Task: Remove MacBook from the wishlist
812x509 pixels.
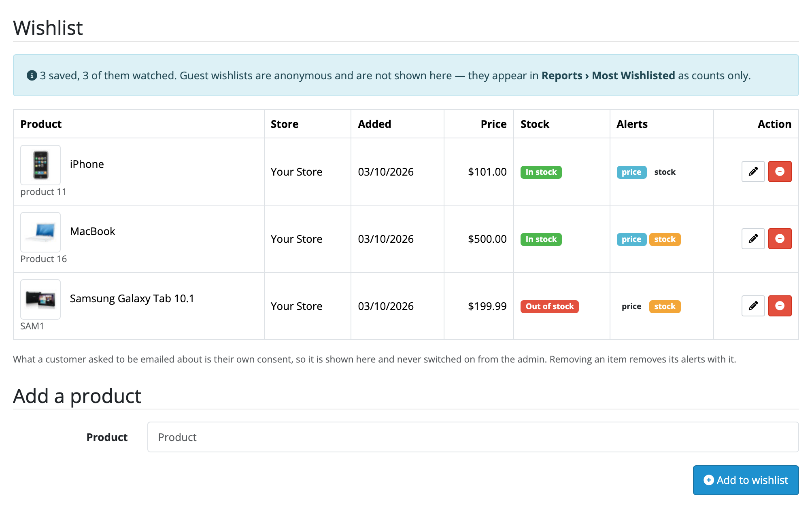Action: [780, 239]
